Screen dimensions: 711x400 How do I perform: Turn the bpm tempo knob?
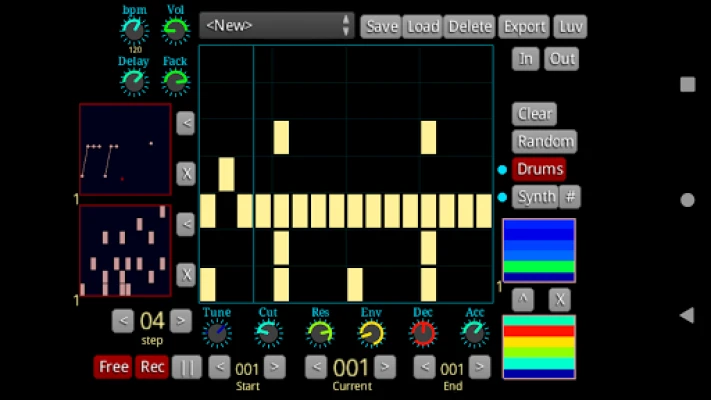click(x=134, y=31)
